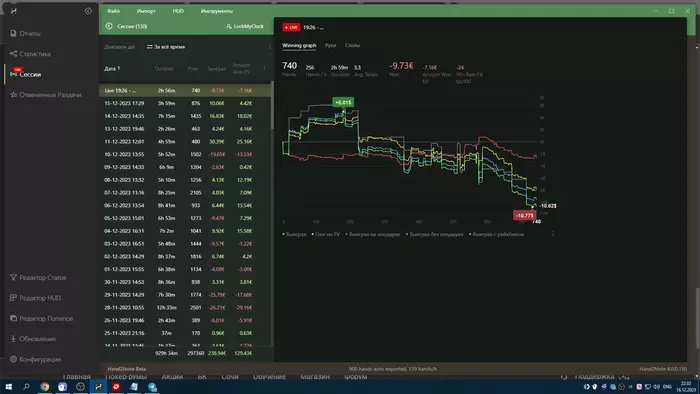Screen dimensions: 700x394
Task: Toggle the All-in EV legend series
Action: click(x=326, y=234)
